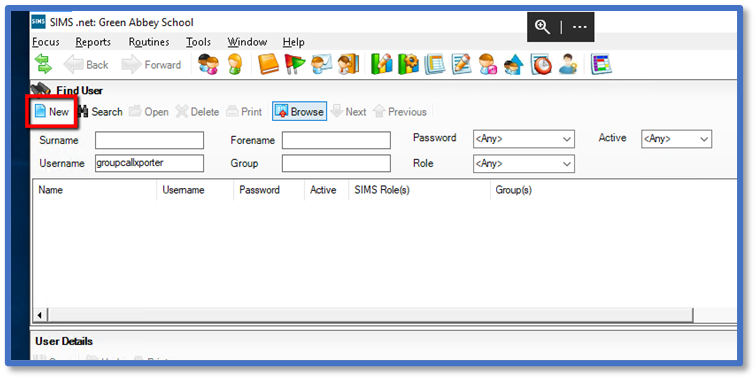
Task: Sort by the Username column header
Action: pos(195,190)
